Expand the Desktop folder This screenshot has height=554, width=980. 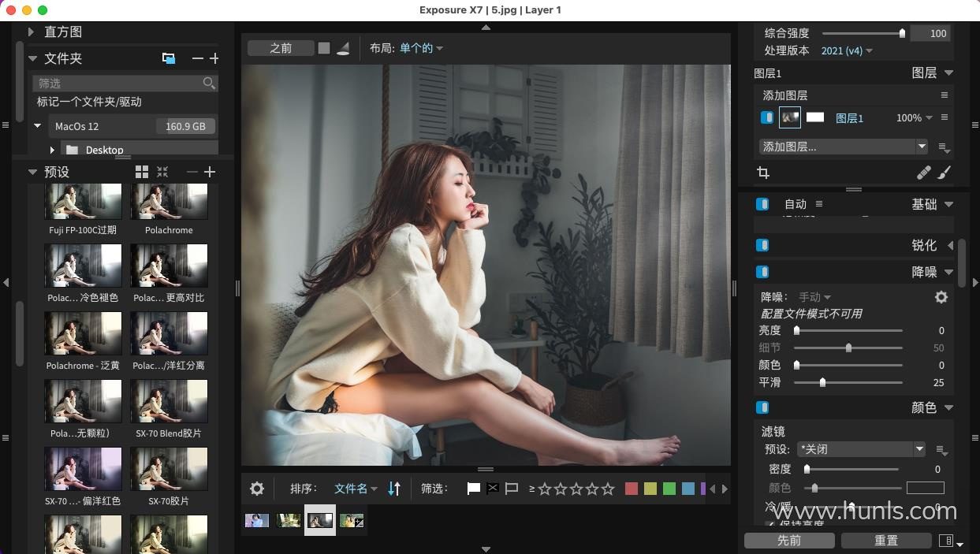[52, 150]
